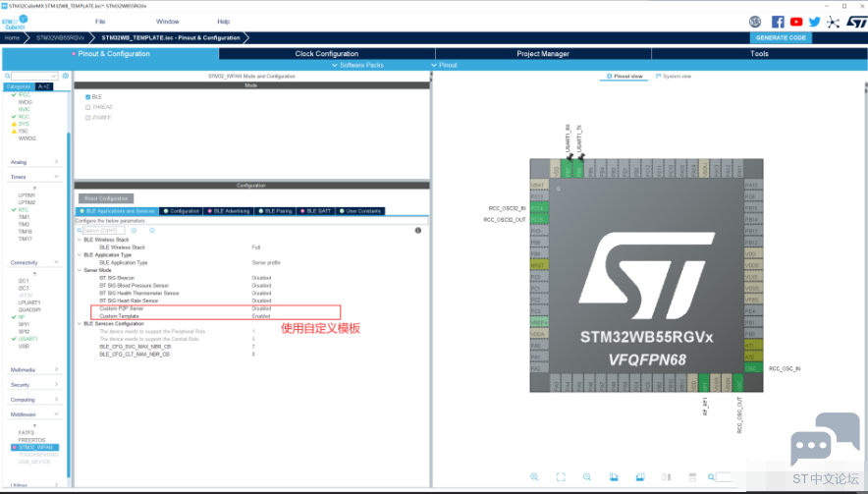Image resolution: width=868 pixels, height=494 pixels.
Task: Switch to Clock Configuration tab
Action: click(x=327, y=54)
